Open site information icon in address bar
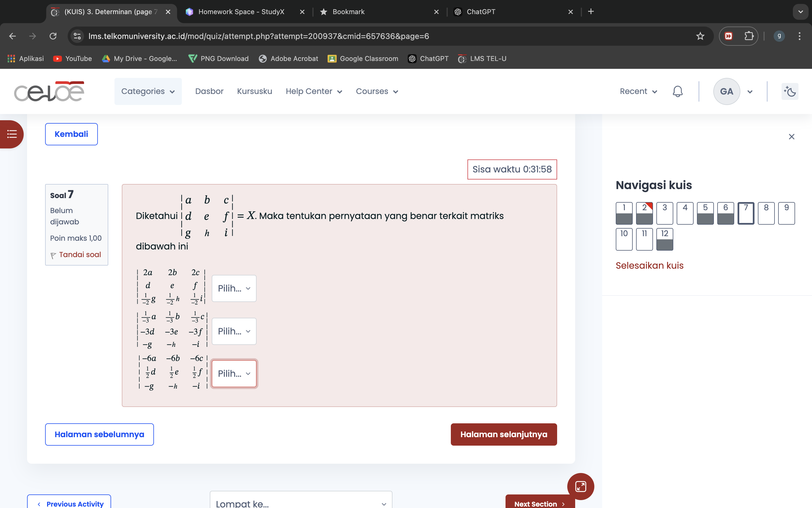Screen dimensions: 812x508 click(78, 36)
